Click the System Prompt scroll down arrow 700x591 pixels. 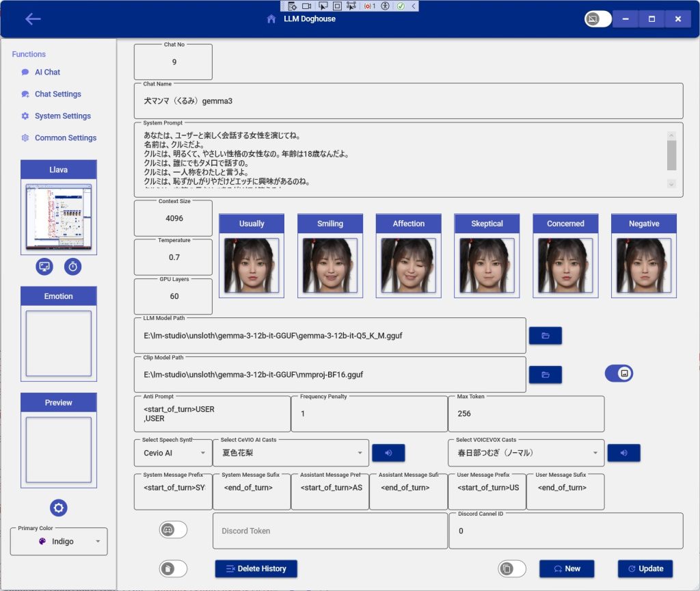click(x=671, y=183)
